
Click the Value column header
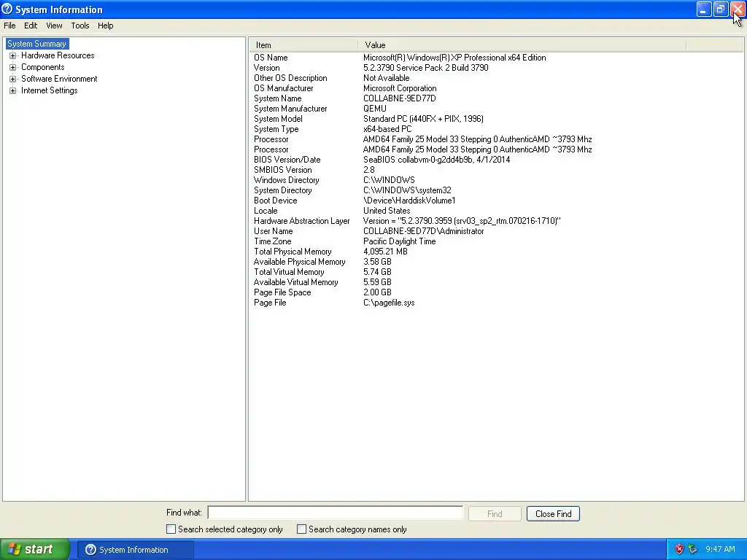tap(522, 44)
